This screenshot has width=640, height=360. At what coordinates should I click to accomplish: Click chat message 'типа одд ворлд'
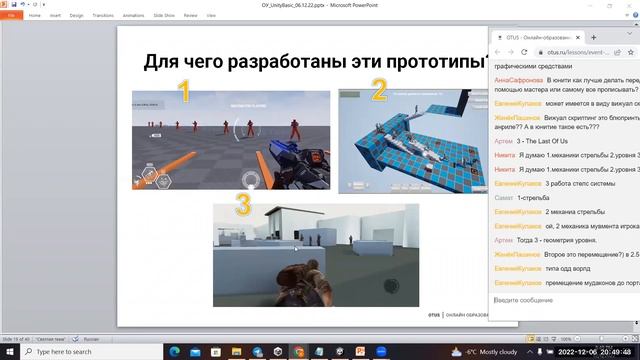[568, 269]
